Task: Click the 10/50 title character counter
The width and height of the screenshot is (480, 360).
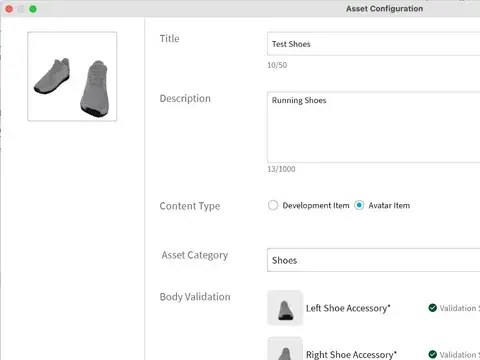Action: coord(277,65)
